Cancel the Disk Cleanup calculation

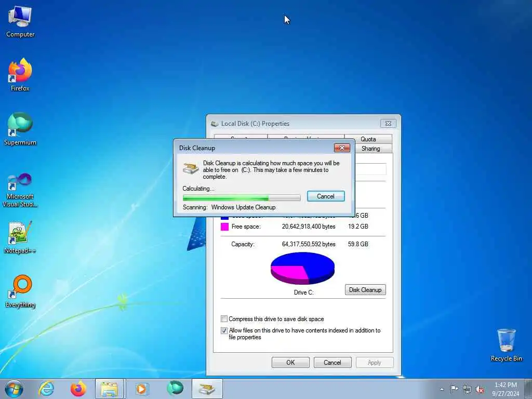pyautogui.click(x=326, y=196)
